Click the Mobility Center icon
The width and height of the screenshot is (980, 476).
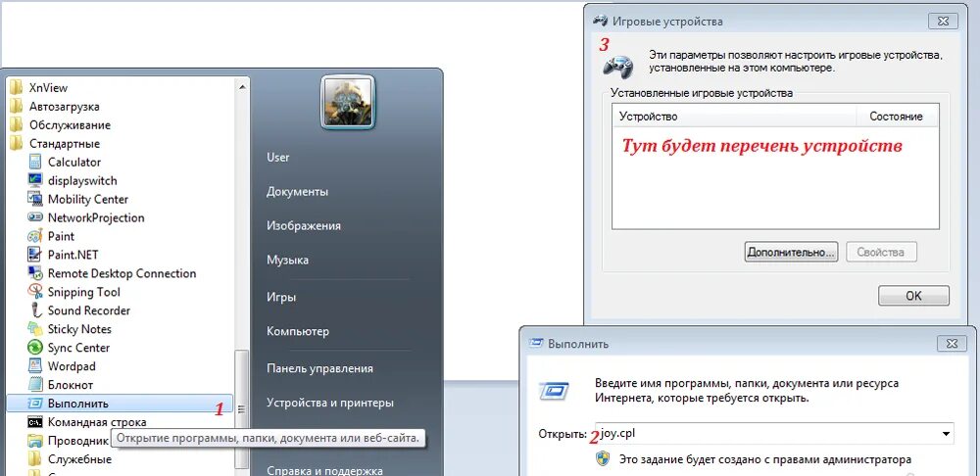click(x=35, y=199)
